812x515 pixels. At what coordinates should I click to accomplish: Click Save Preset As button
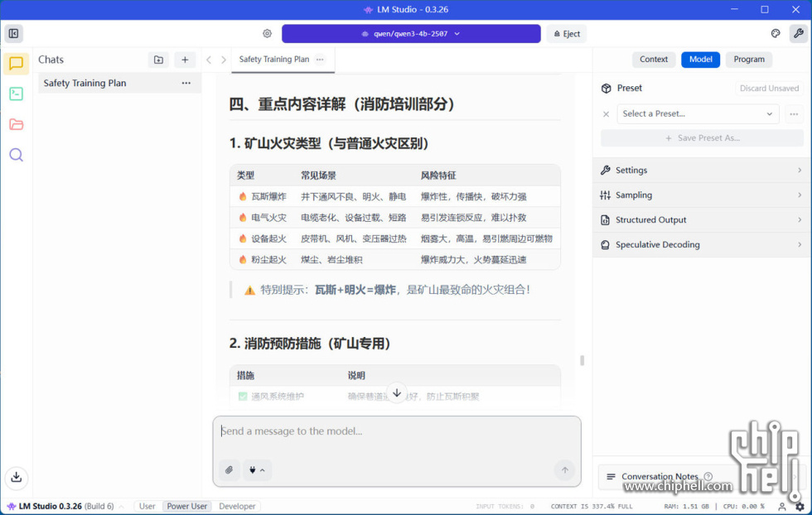tap(703, 138)
